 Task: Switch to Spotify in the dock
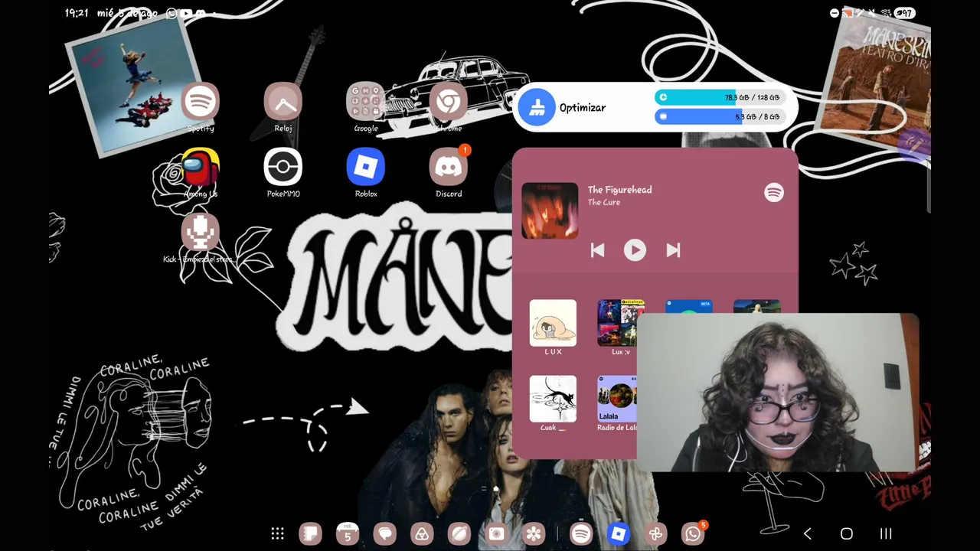[x=581, y=534]
